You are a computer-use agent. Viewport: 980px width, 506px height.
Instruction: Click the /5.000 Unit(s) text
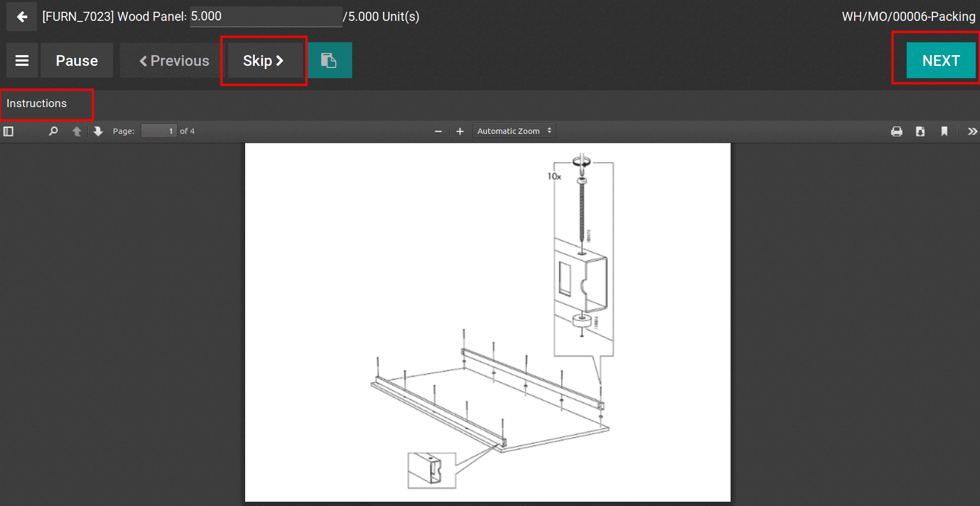tap(381, 17)
